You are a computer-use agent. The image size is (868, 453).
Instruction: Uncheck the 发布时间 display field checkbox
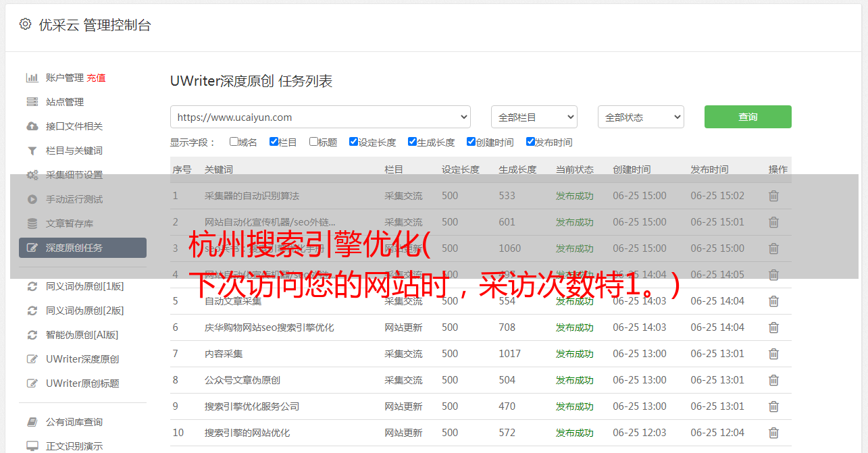(x=530, y=142)
